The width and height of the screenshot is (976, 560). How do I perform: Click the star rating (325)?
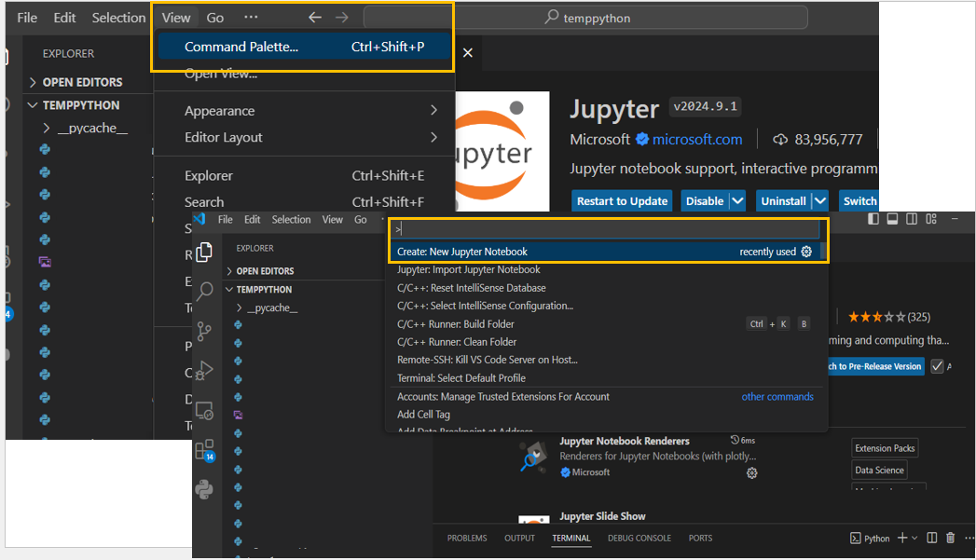point(889,318)
